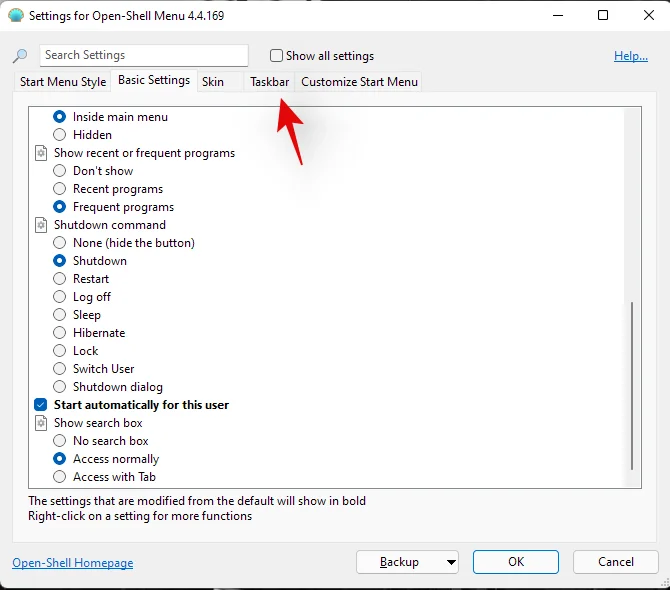Click the Search Settings input field
Image resolution: width=670 pixels, height=590 pixels.
tap(144, 56)
